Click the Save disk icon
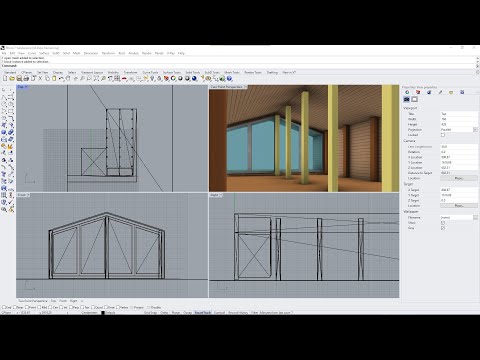The width and height of the screenshot is (480, 360). tap(19, 79)
